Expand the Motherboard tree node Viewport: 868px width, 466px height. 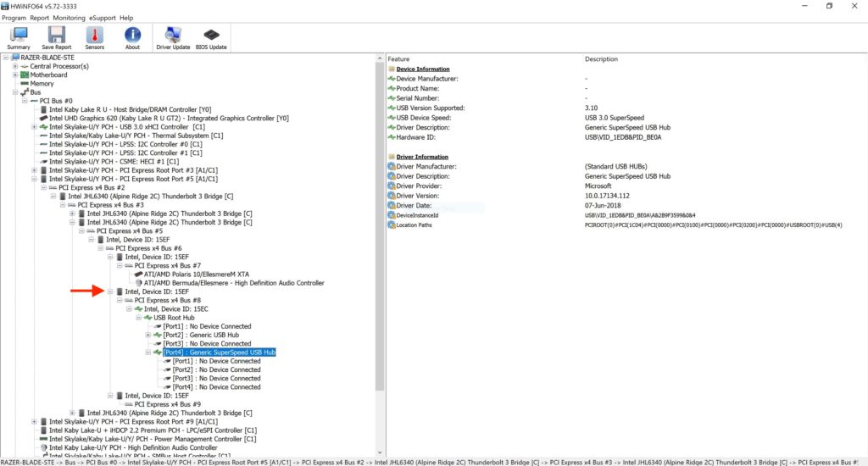[x=14, y=75]
